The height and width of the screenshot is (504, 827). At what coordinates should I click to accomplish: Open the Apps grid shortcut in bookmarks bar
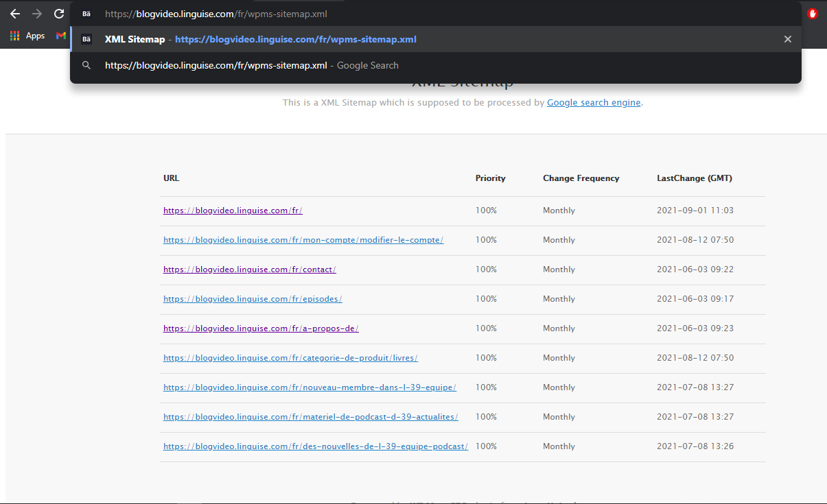click(x=27, y=36)
